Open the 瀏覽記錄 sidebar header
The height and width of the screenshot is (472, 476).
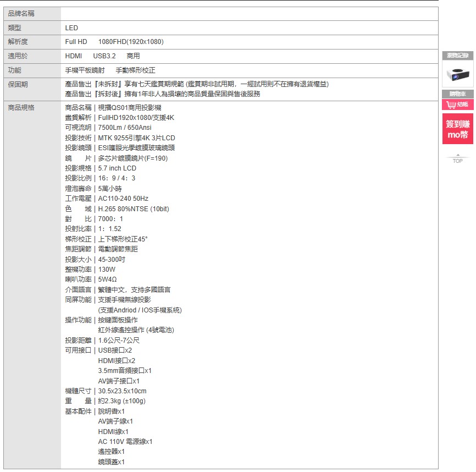(457, 56)
